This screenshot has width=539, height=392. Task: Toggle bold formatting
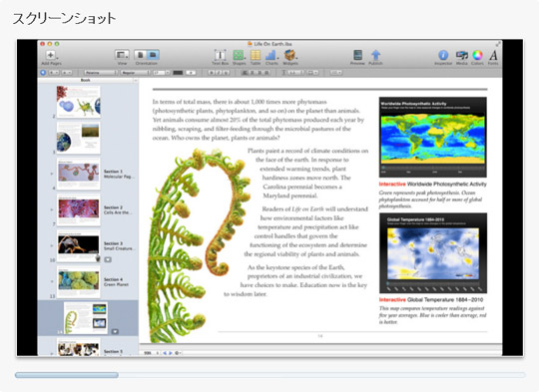212,73
